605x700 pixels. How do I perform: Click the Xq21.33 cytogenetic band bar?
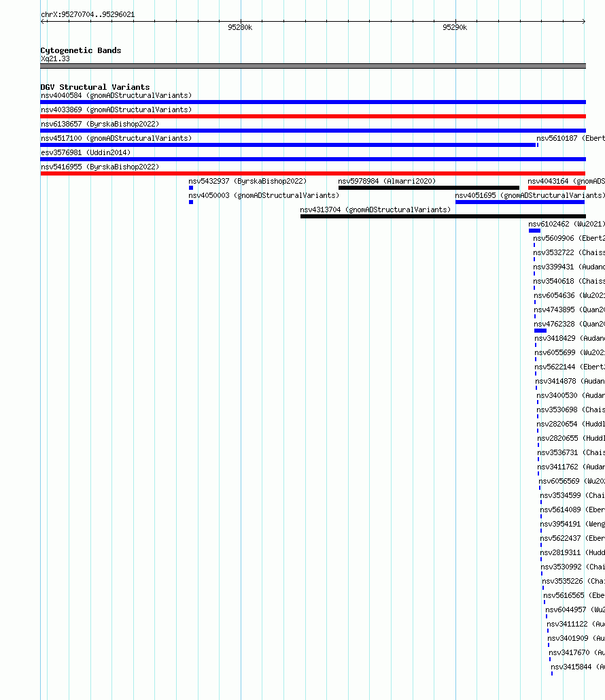313,66
